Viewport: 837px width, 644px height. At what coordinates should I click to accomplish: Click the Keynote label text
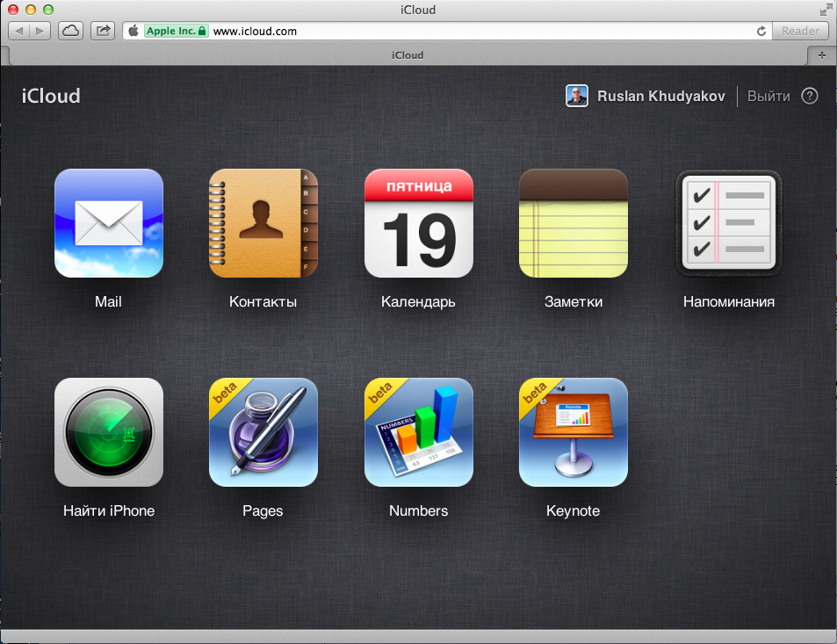[x=573, y=511]
